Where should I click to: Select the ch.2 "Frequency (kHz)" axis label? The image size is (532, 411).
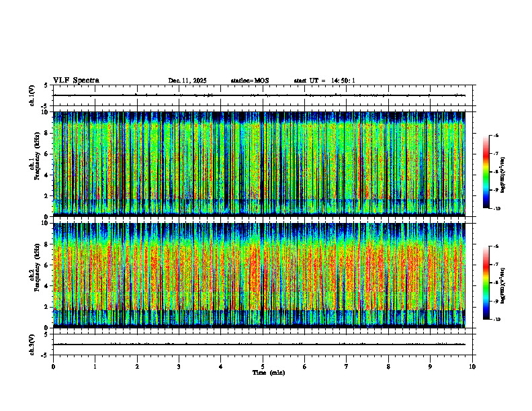coord(37,267)
